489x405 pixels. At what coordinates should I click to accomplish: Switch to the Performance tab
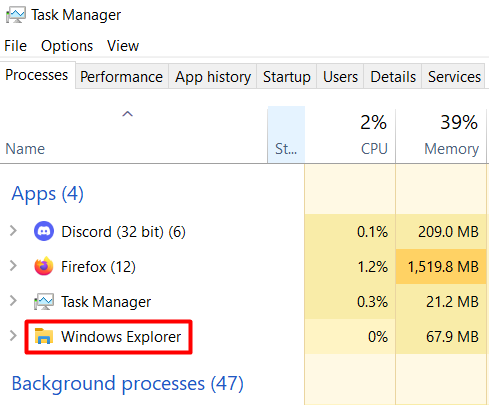coord(122,77)
